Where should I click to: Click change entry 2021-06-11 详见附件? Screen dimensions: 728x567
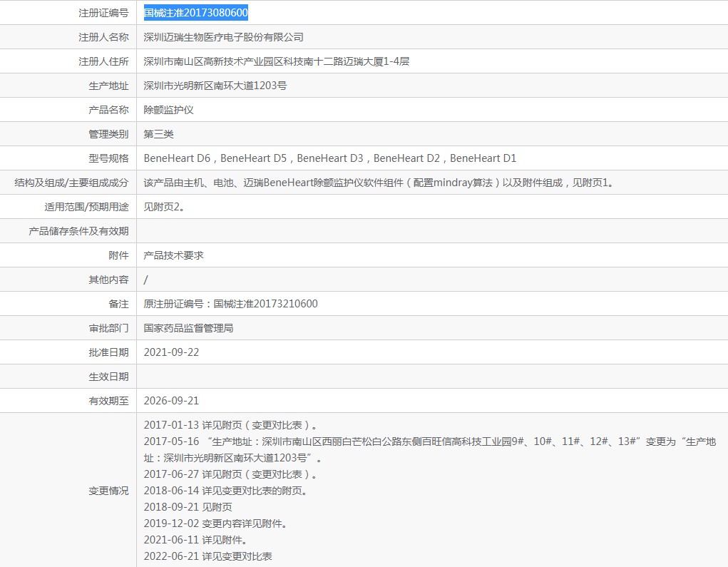coord(196,540)
